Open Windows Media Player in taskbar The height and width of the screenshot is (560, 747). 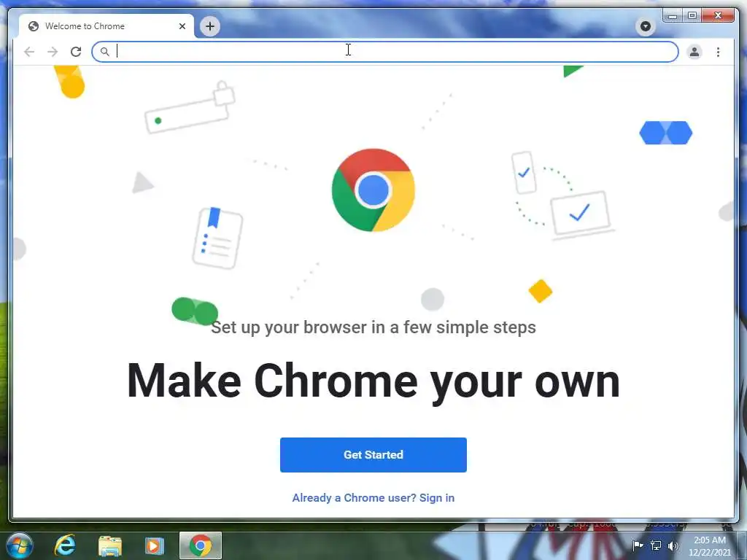coord(154,545)
